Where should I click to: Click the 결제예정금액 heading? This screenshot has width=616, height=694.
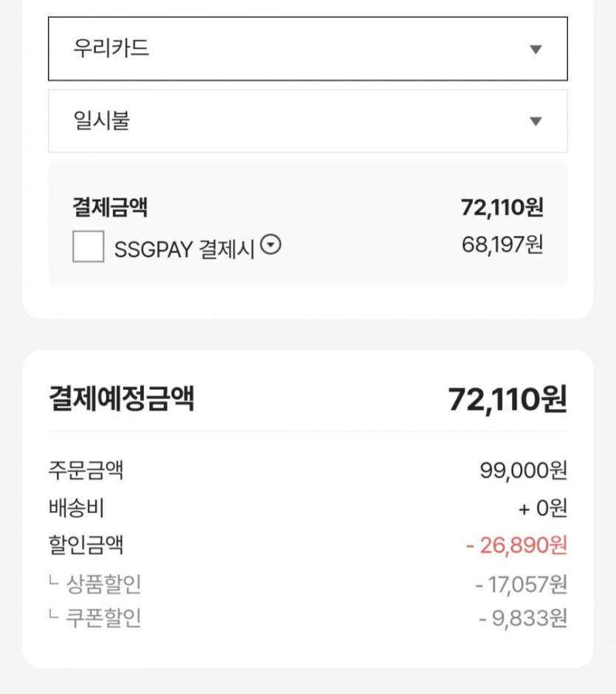pyautogui.click(x=121, y=399)
